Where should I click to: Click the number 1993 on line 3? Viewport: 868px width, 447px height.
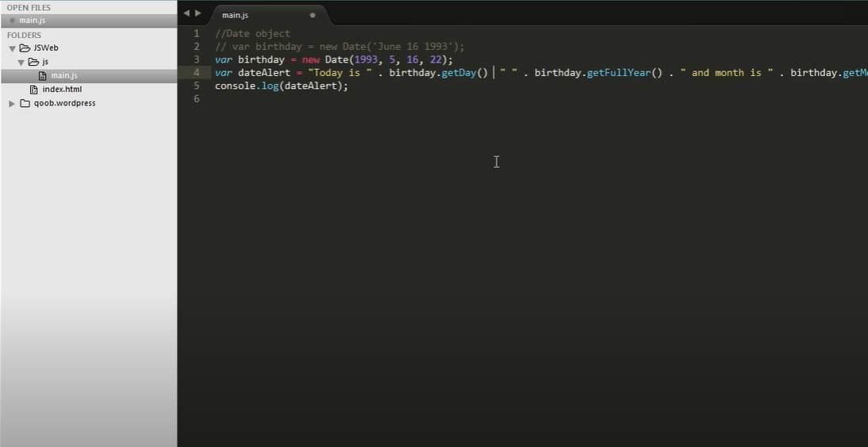pos(365,59)
